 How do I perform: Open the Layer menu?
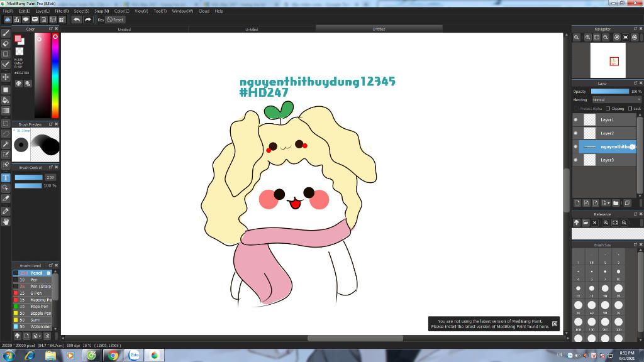[42, 11]
